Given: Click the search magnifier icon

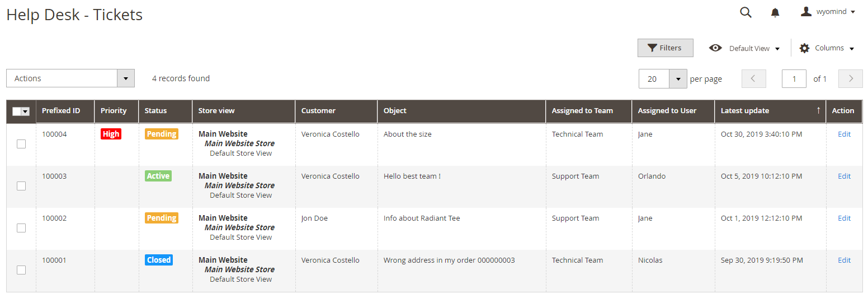Looking at the screenshot, I should 746,12.
